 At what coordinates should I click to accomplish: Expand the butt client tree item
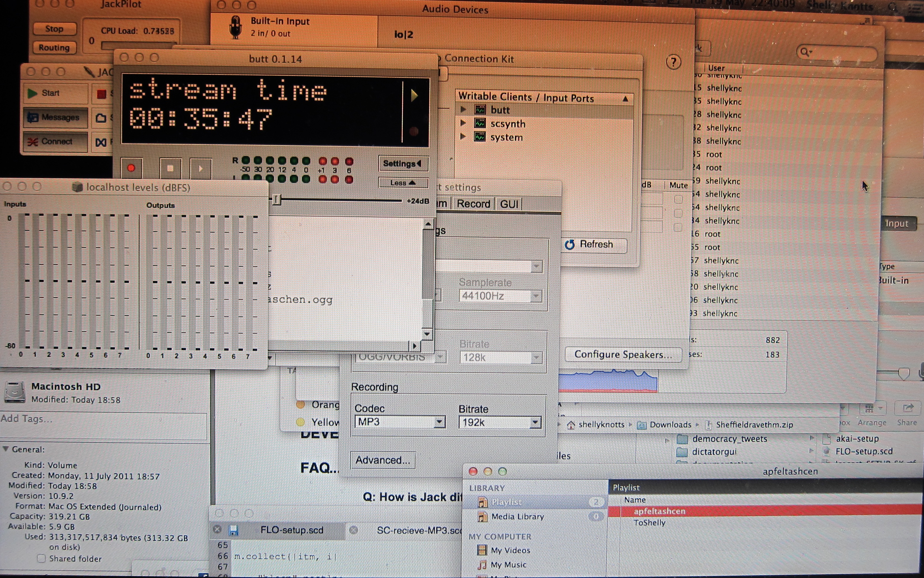(x=463, y=110)
